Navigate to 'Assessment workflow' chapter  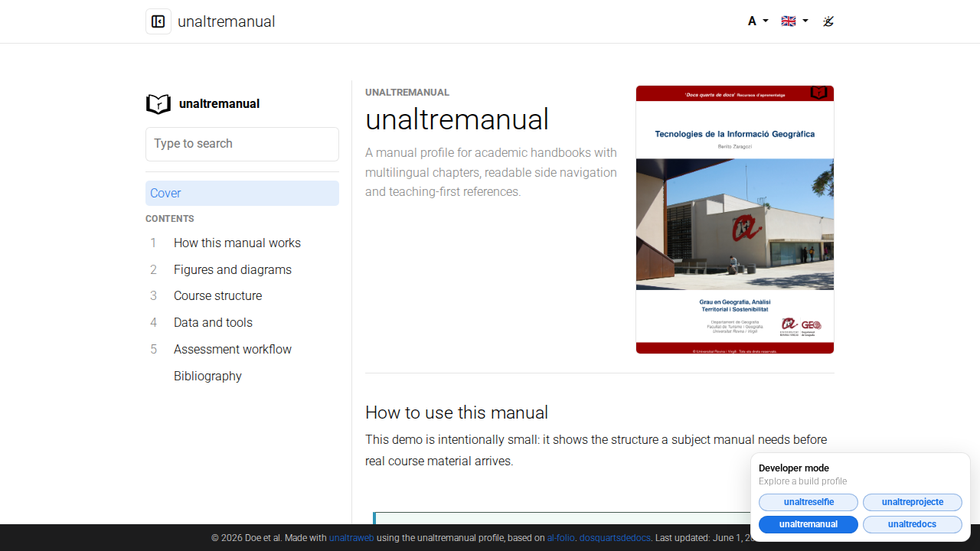click(x=233, y=350)
